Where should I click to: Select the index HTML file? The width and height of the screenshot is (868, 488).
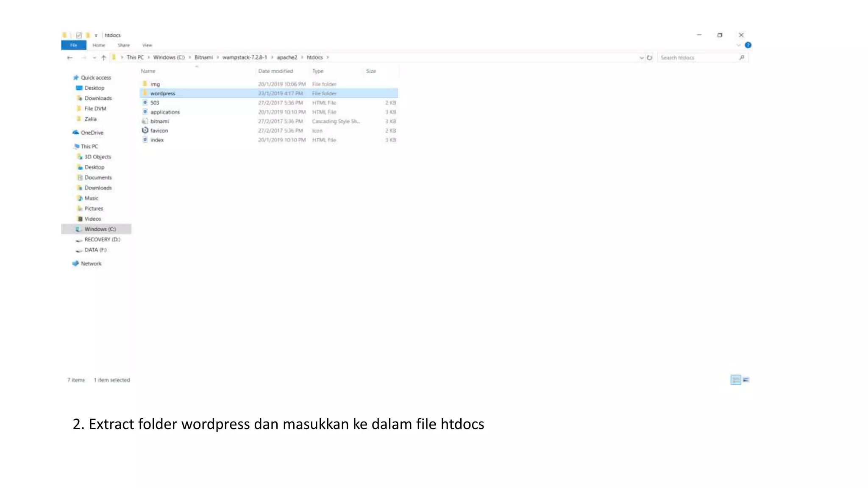[x=269, y=140]
